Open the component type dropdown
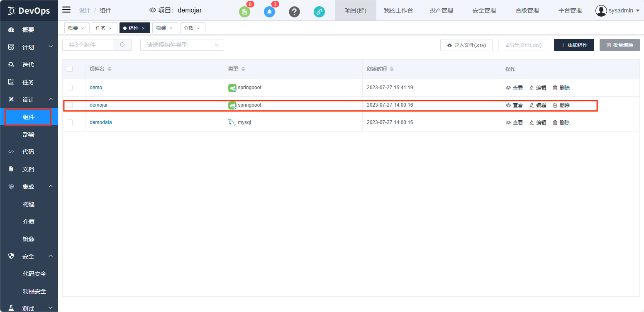This screenshot has width=644, height=312. coord(182,45)
